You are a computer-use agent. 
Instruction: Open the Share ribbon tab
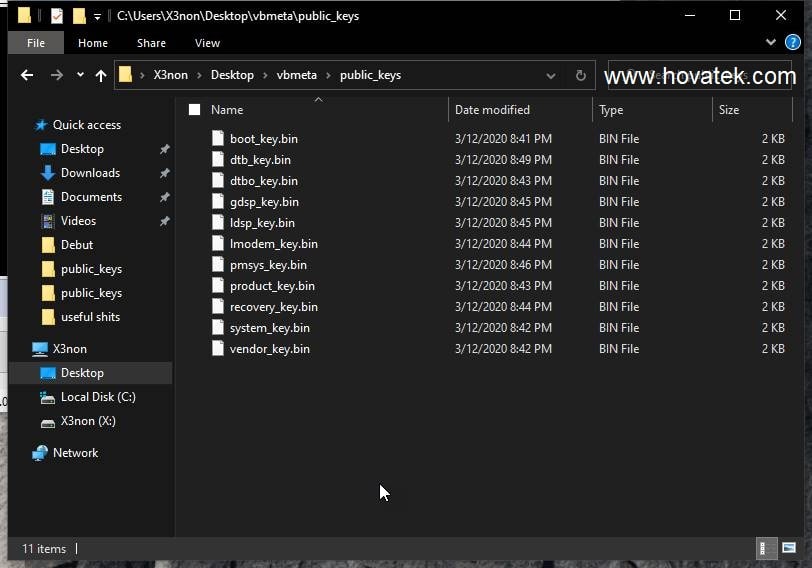click(151, 43)
